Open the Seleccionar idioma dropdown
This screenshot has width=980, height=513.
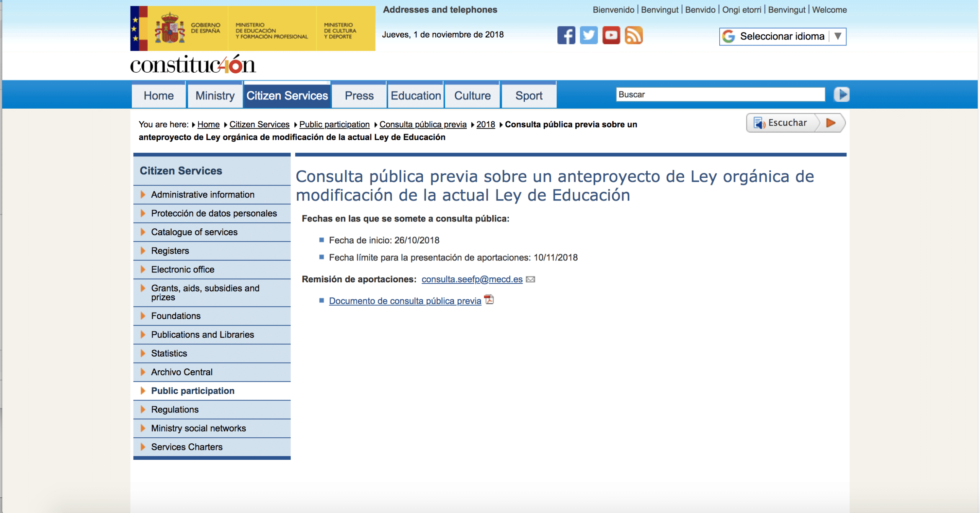tap(782, 36)
